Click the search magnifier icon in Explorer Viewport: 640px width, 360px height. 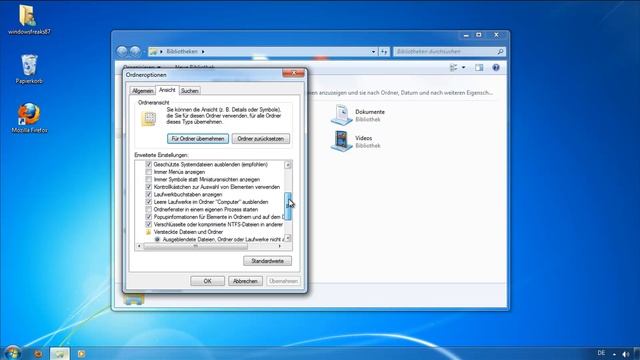tap(500, 51)
